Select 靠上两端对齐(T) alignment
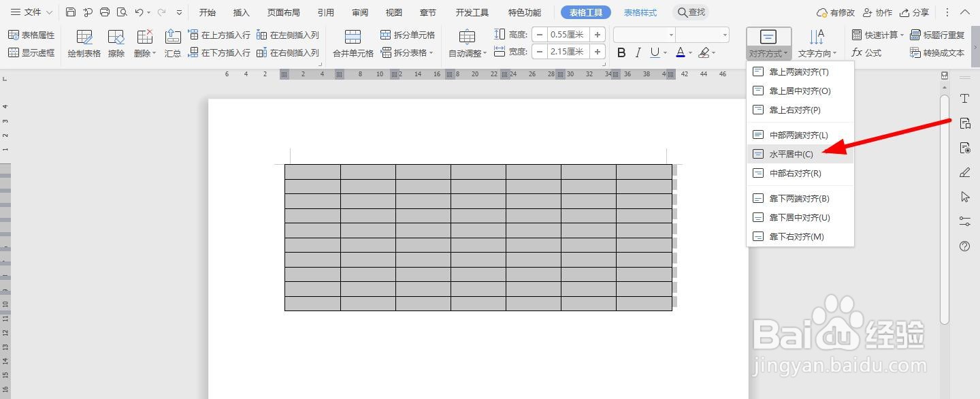980x399 pixels. click(800, 71)
